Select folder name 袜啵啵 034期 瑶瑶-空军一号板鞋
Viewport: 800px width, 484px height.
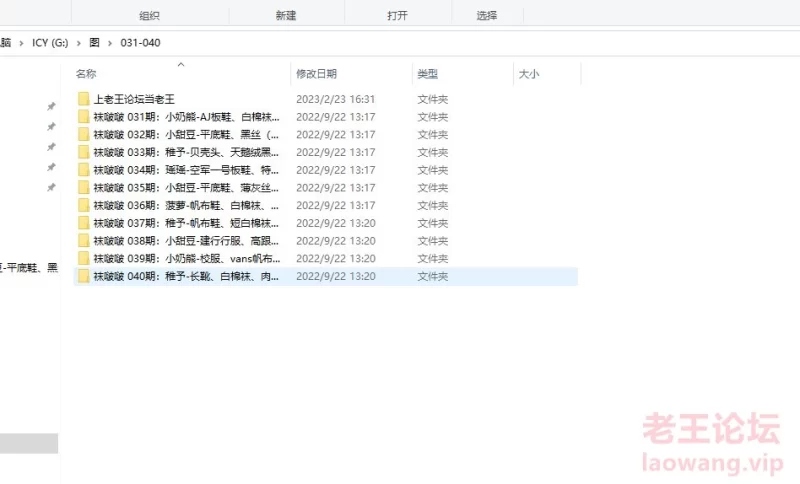pyautogui.click(x=186, y=170)
